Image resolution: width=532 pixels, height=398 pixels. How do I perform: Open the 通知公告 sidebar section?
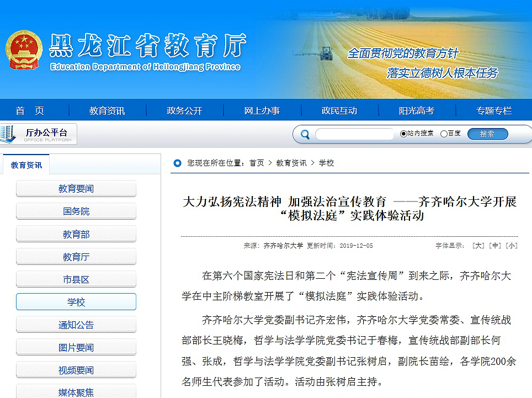76,325
